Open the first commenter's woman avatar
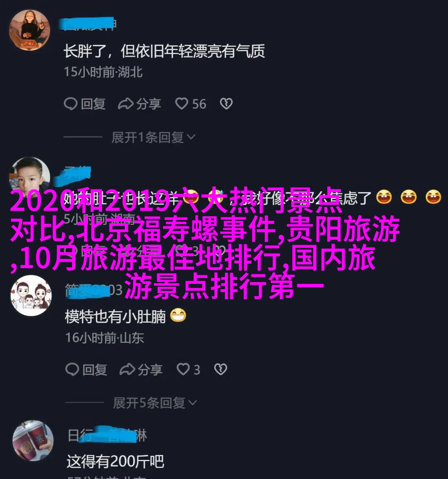 click(x=29, y=30)
